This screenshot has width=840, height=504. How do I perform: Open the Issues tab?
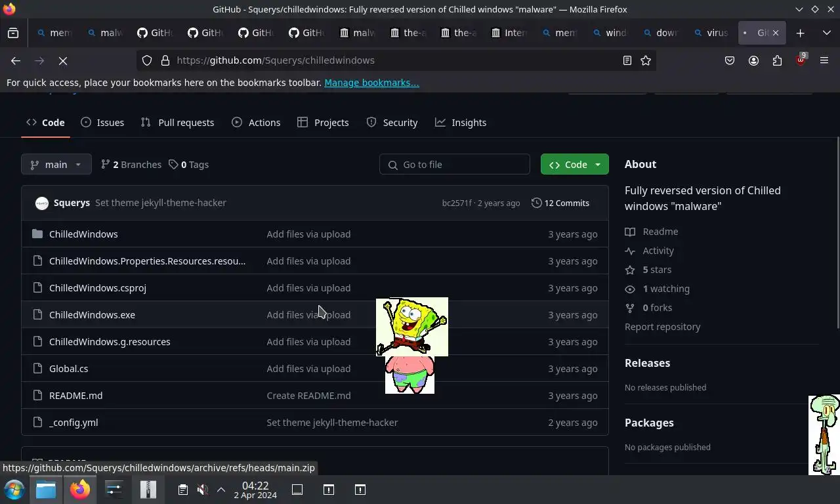point(102,123)
